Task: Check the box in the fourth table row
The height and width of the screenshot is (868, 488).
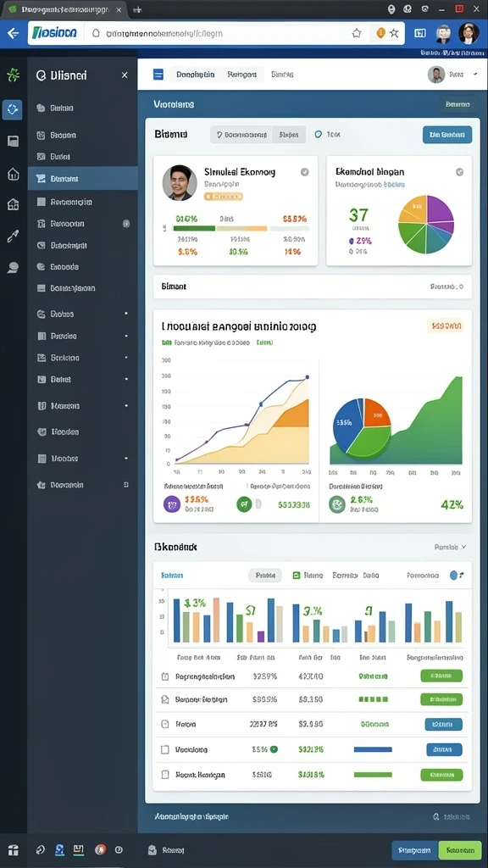Action: pos(164,749)
